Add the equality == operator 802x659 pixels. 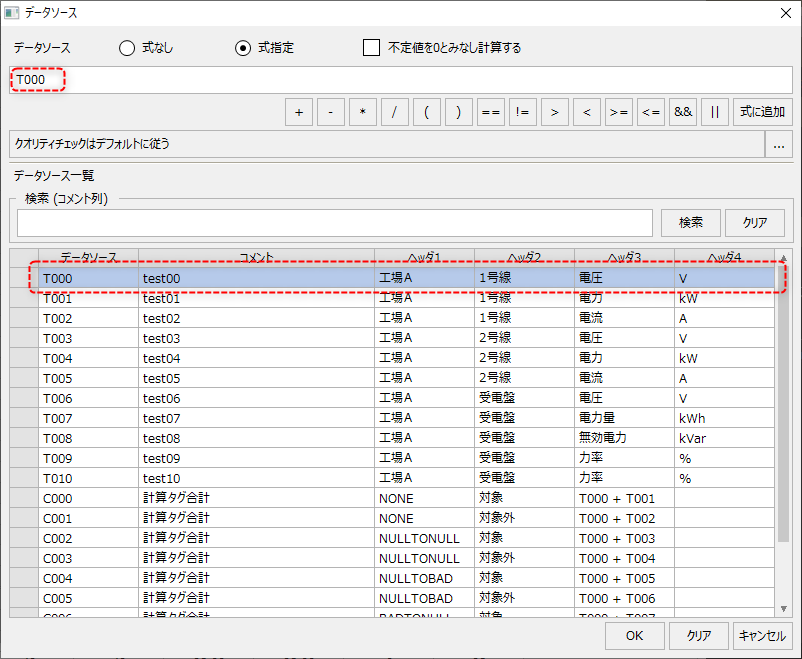(x=490, y=112)
